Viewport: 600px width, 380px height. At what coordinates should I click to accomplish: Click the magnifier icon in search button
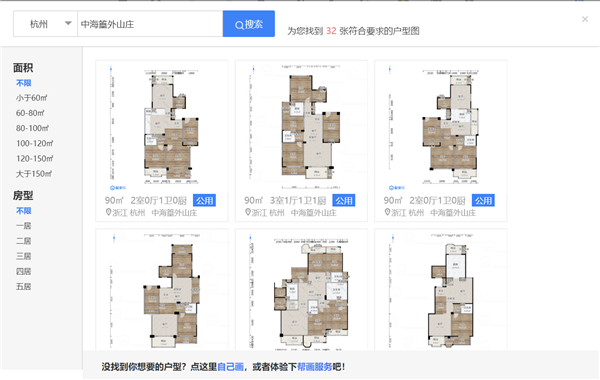coord(239,25)
